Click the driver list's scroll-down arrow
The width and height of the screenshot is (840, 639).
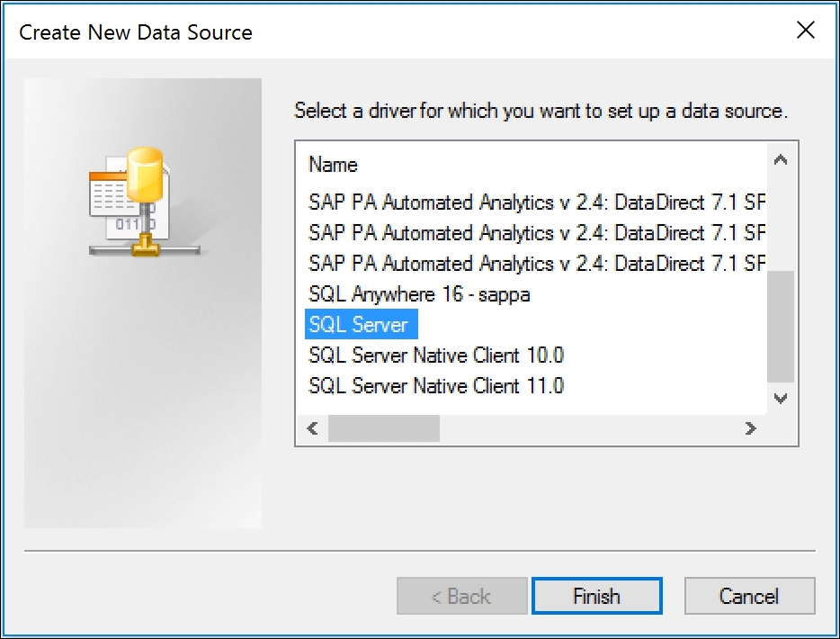pyautogui.click(x=781, y=399)
